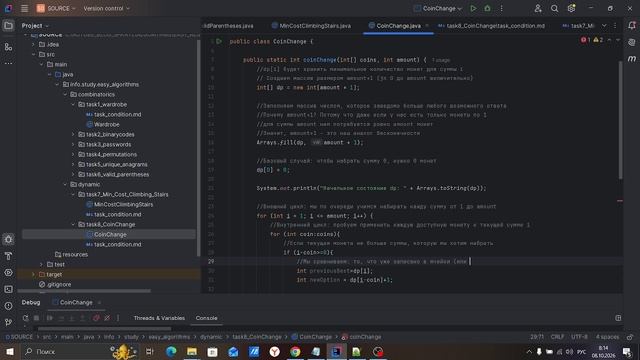Screen dimensions: 640x360
Task: Toggle read-only lock in status bar
Action: pos(630,337)
